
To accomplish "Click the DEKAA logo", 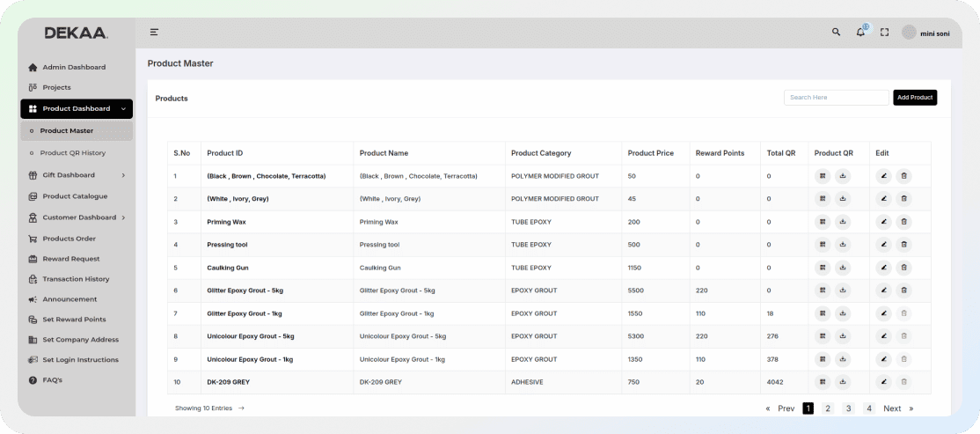I will (77, 33).
